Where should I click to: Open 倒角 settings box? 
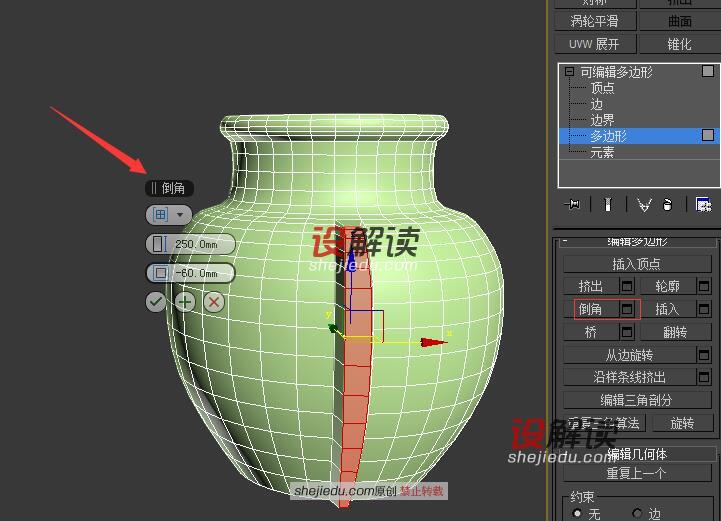[x=627, y=309]
